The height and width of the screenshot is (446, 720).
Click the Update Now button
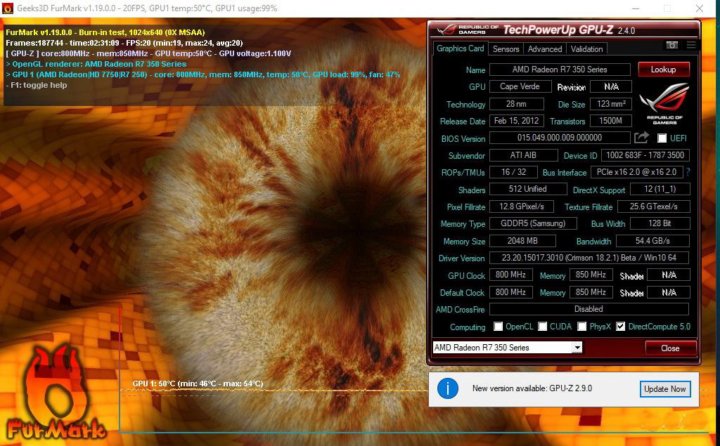click(x=665, y=388)
